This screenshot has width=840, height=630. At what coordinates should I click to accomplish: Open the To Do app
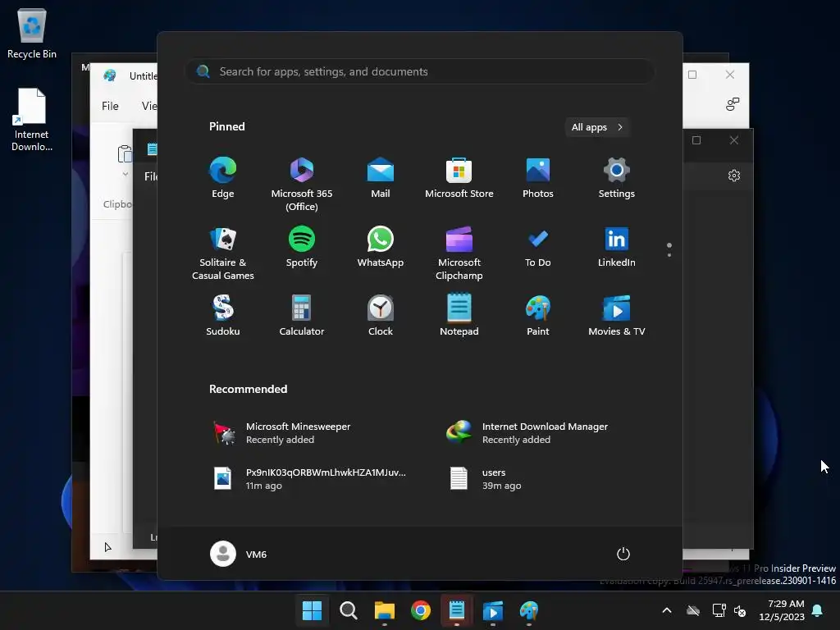[x=538, y=247]
